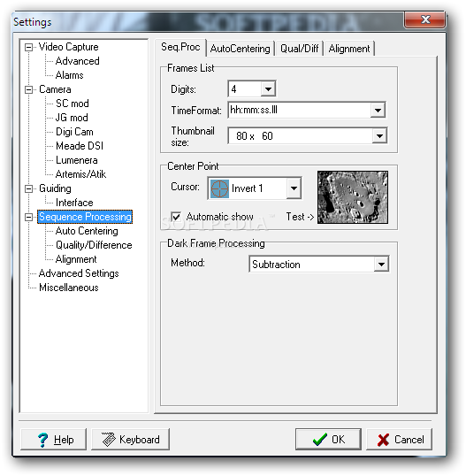This screenshot has height=476, width=466.
Task: Click the lunar crater test thumbnail
Action: (353, 197)
